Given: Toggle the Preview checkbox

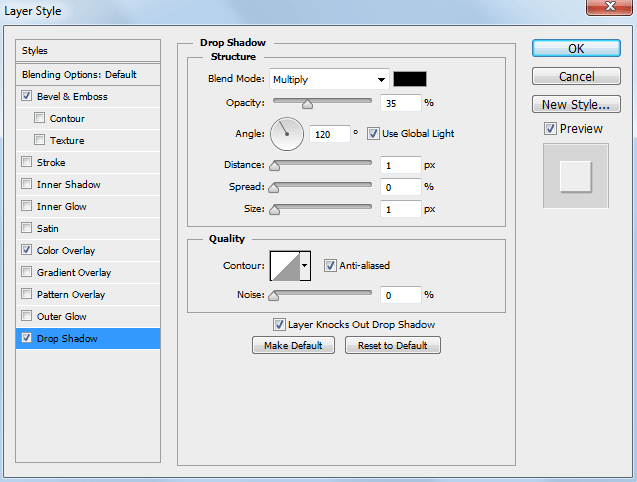Looking at the screenshot, I should pyautogui.click(x=550, y=129).
